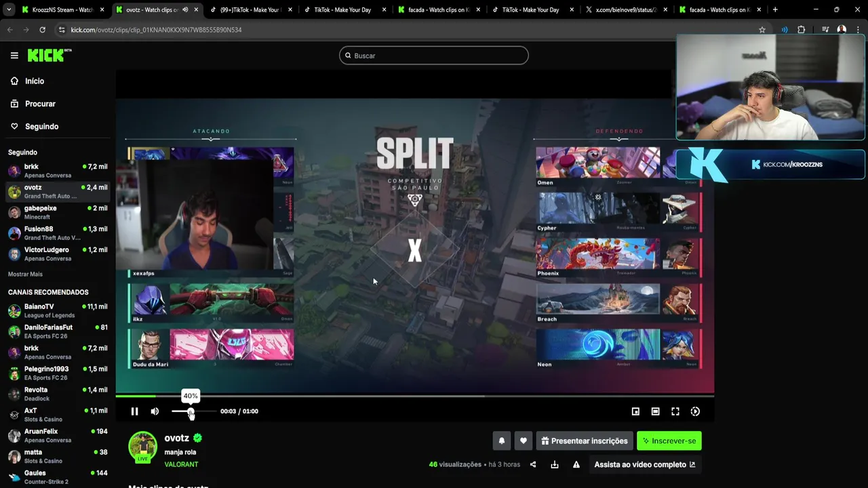Open VALORANT category link
The width and height of the screenshot is (868, 488).
(x=181, y=464)
